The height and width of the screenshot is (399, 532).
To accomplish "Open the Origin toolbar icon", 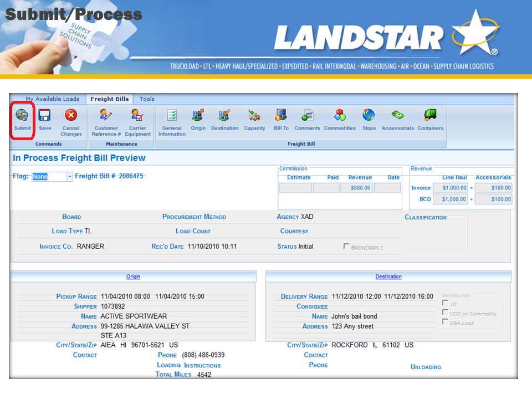I will click(198, 115).
